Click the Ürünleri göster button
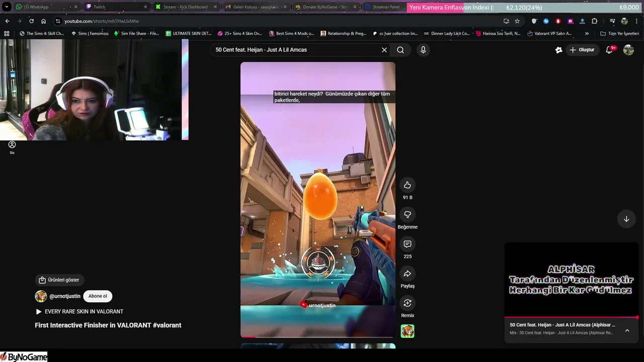The height and width of the screenshot is (362, 644). pyautogui.click(x=59, y=280)
